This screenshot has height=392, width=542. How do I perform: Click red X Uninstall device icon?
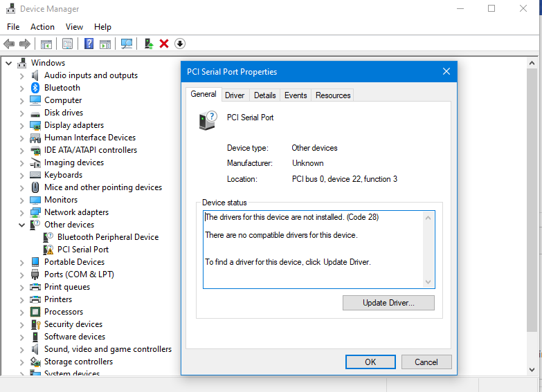click(x=164, y=44)
